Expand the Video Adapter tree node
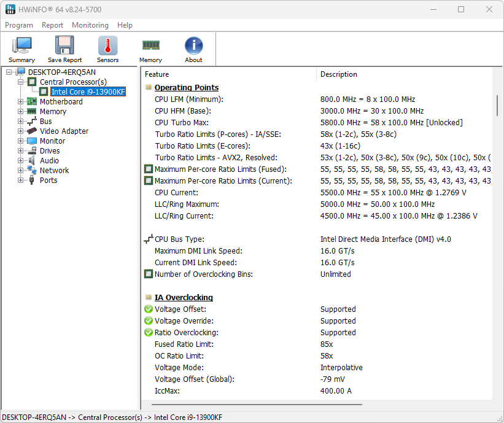 click(x=19, y=131)
